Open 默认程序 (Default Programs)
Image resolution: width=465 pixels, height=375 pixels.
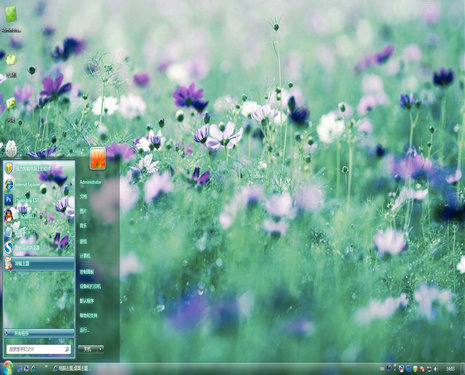point(87,301)
